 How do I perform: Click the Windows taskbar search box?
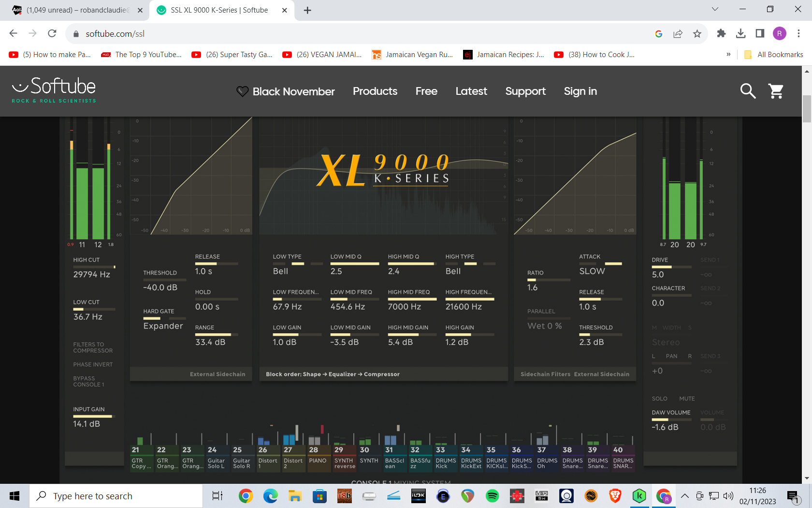click(116, 496)
